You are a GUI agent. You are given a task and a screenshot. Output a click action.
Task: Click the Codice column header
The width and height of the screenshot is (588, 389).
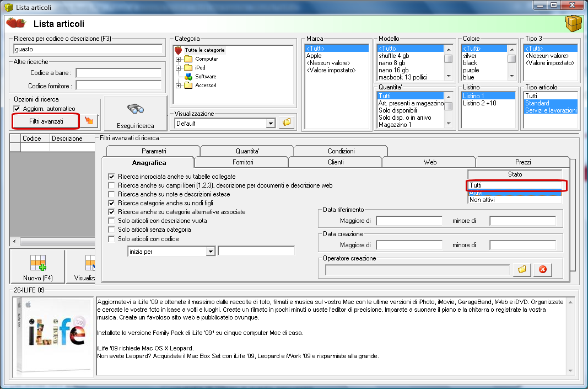(x=35, y=138)
